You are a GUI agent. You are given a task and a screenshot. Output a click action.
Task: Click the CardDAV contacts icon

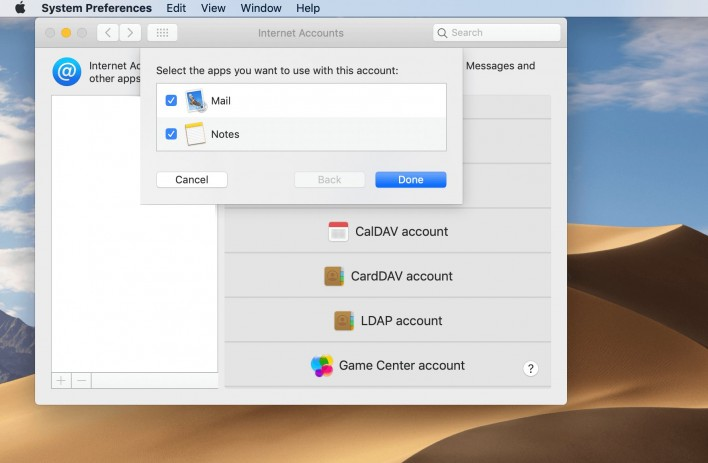click(334, 276)
